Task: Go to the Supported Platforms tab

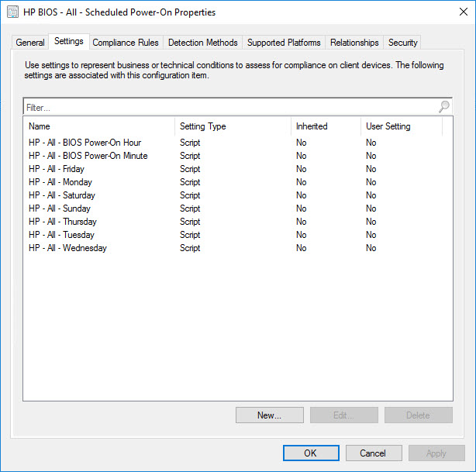Action: [x=284, y=43]
